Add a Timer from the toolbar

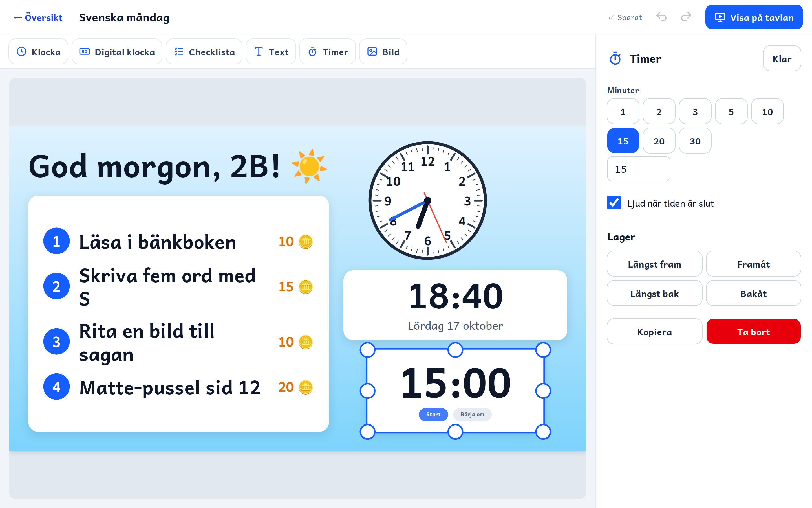click(328, 52)
